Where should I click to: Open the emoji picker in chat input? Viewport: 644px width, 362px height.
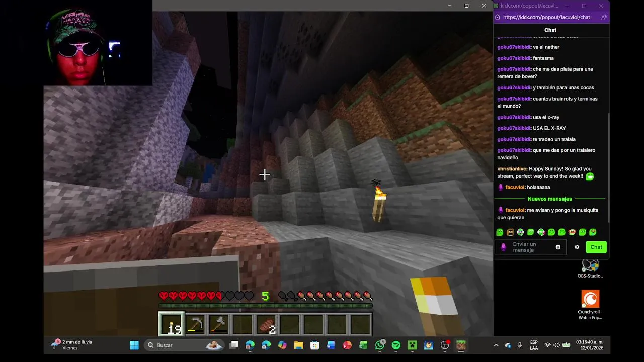coord(558,247)
